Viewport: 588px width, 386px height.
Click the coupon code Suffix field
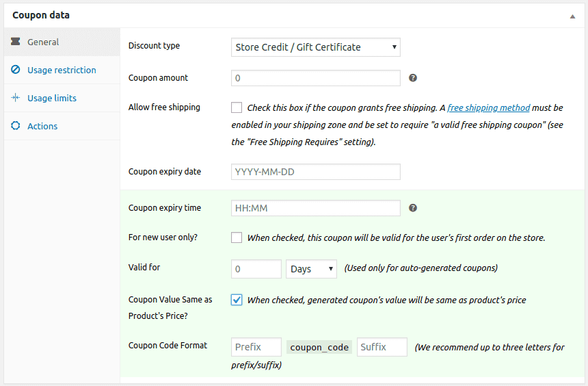382,347
